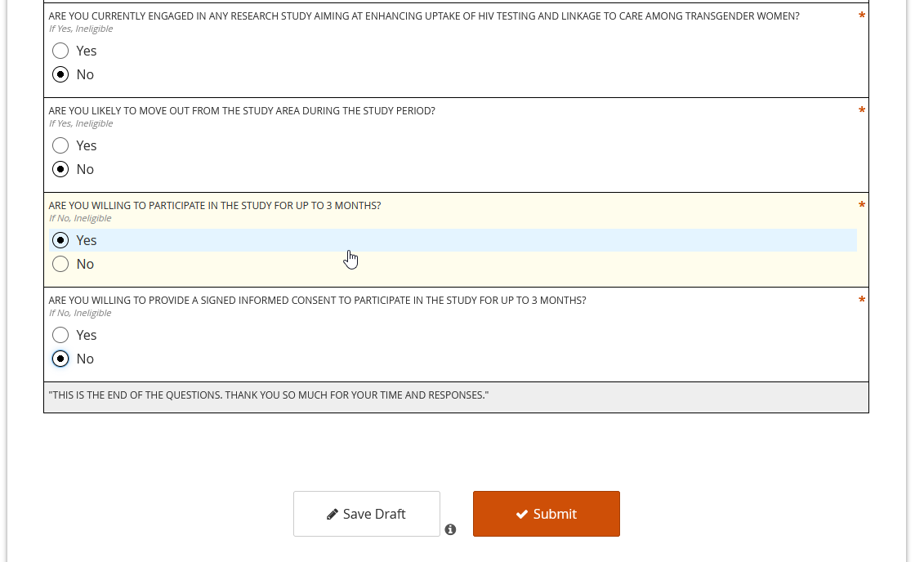924x562 pixels.
Task: Click the end of questions thank you note
Action: coord(268,395)
